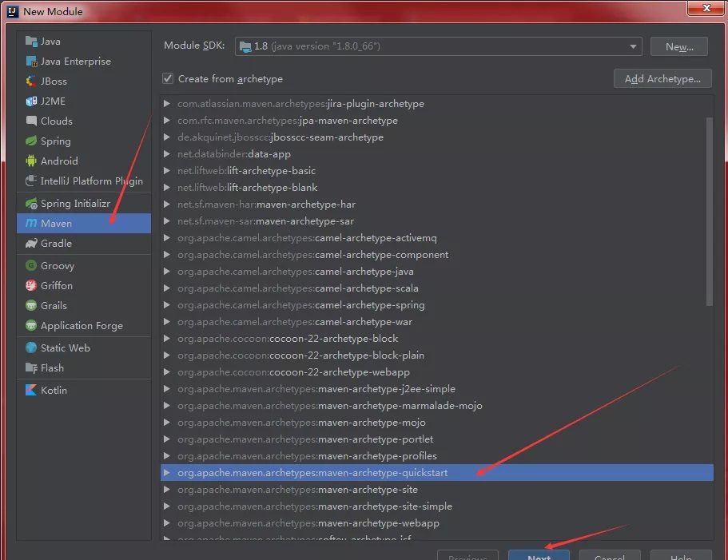Expand the jbosscc-seam-archetype node
This screenshot has height=560, width=728.
(167, 137)
